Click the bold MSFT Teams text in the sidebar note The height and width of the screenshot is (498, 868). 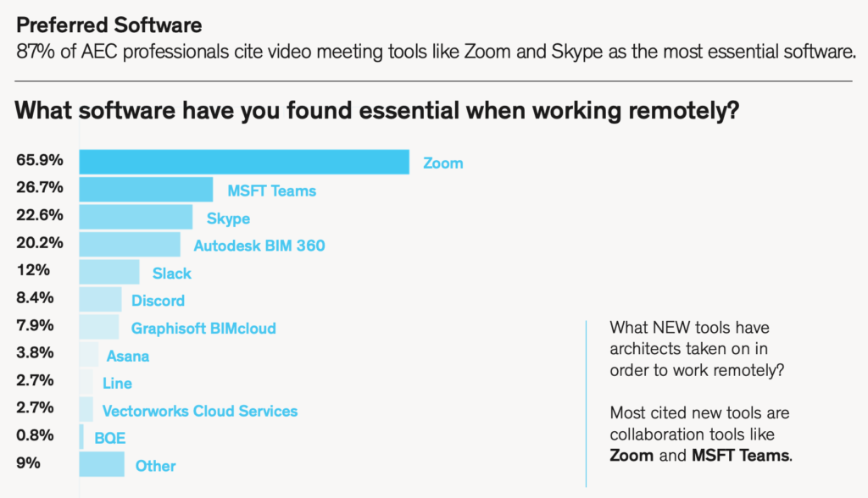[x=740, y=456]
